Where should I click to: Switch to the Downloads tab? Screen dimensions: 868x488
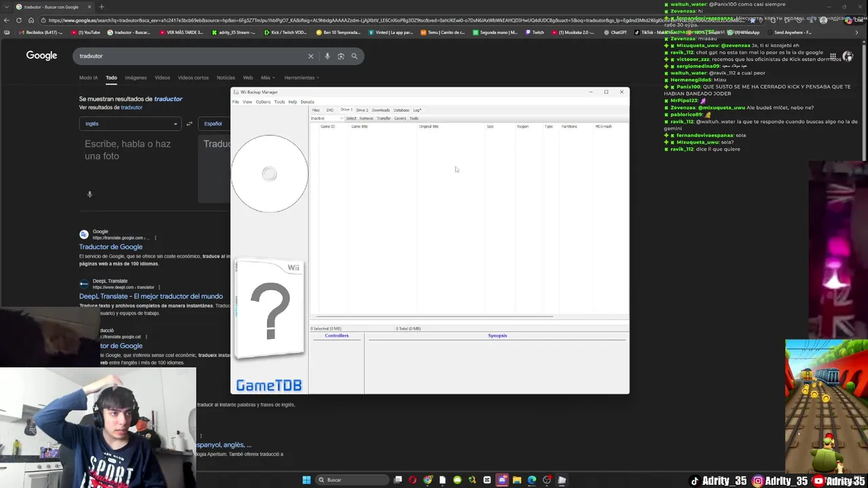(x=380, y=110)
